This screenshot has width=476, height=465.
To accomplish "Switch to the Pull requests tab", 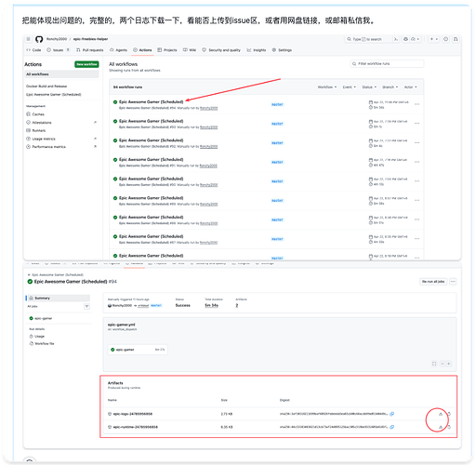I will (90, 50).
